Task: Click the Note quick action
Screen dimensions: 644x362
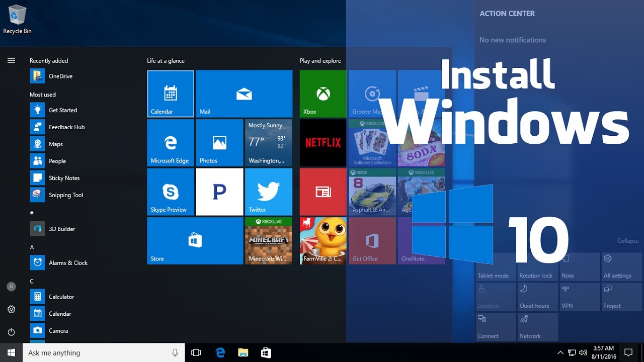Action: click(580, 266)
